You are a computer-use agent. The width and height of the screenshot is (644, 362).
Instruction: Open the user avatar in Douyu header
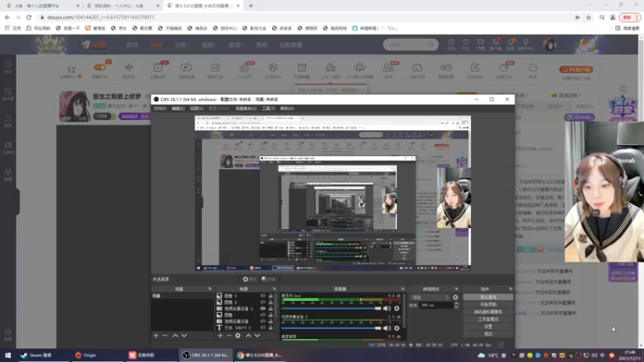click(x=550, y=44)
